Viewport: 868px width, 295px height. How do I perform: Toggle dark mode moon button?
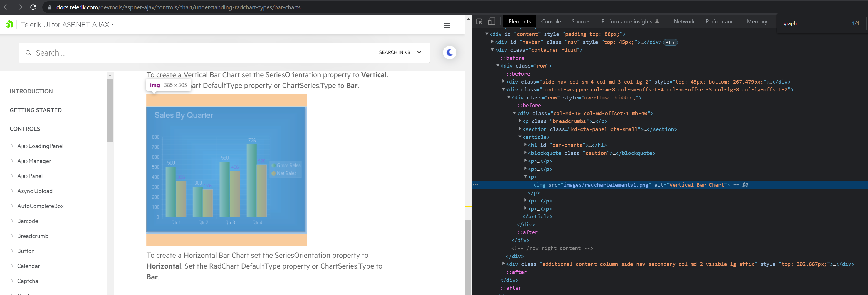(x=449, y=52)
